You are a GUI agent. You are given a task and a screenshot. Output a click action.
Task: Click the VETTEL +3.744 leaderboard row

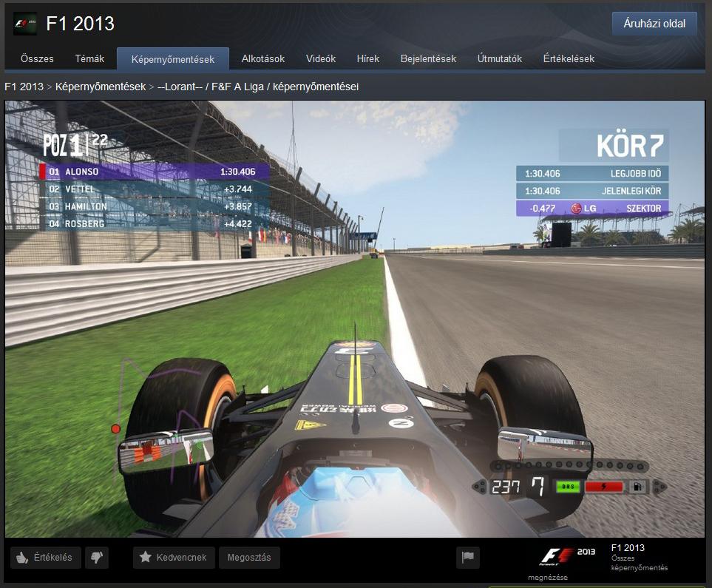tap(154, 189)
